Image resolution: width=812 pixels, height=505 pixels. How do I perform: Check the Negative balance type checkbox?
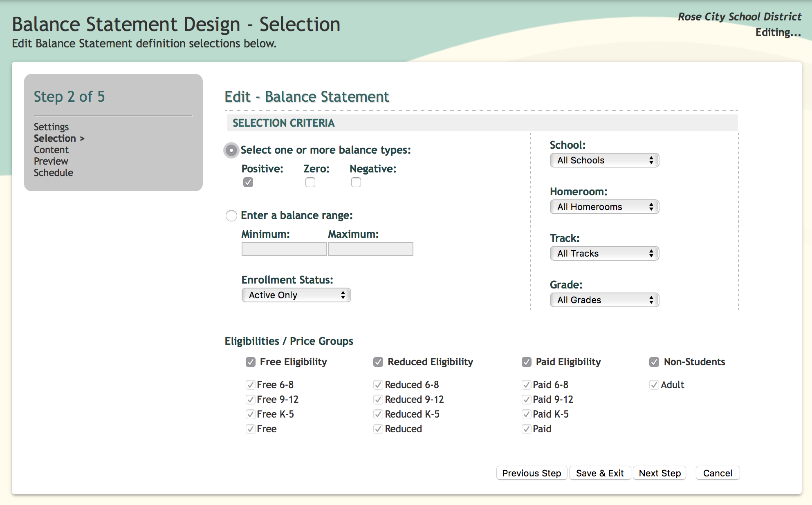356,182
